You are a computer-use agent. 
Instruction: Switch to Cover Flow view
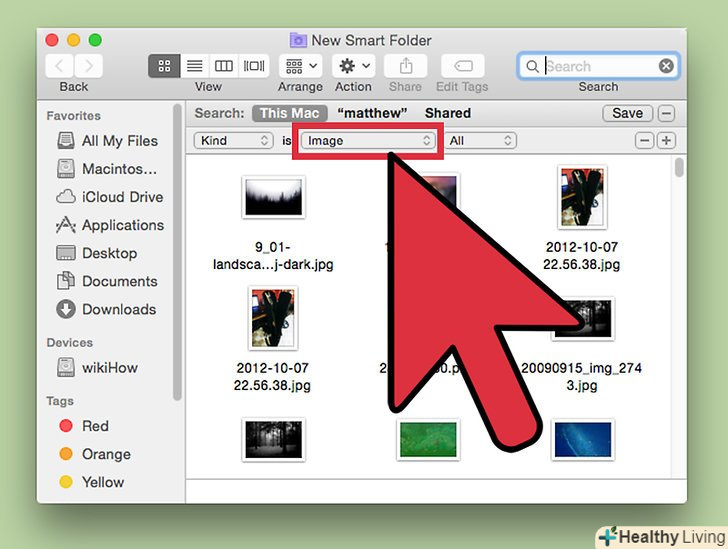(254, 66)
